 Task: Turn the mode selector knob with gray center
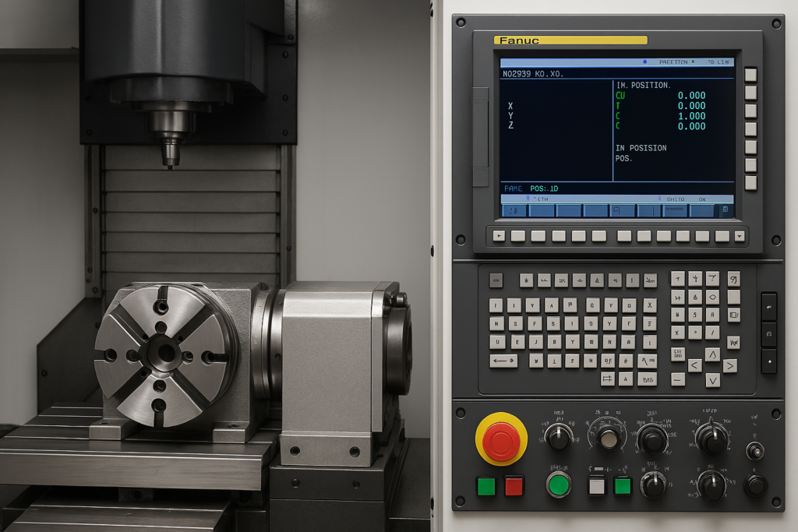click(608, 438)
